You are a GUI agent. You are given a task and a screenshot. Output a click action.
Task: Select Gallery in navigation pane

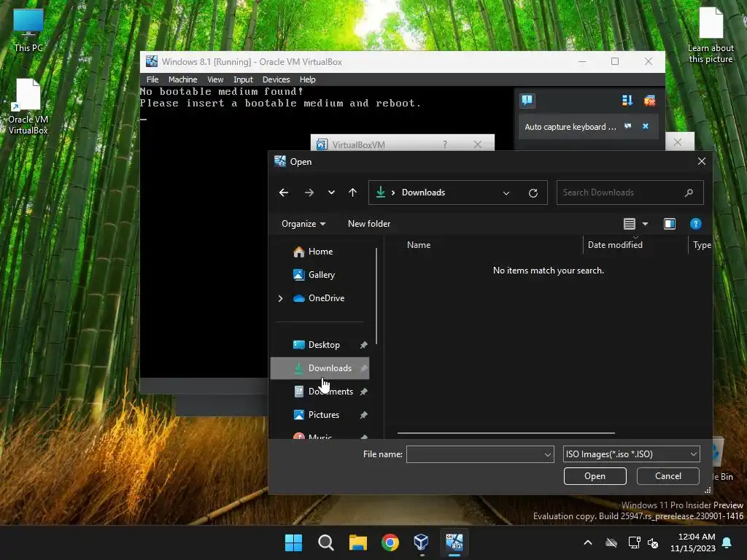[x=320, y=275]
